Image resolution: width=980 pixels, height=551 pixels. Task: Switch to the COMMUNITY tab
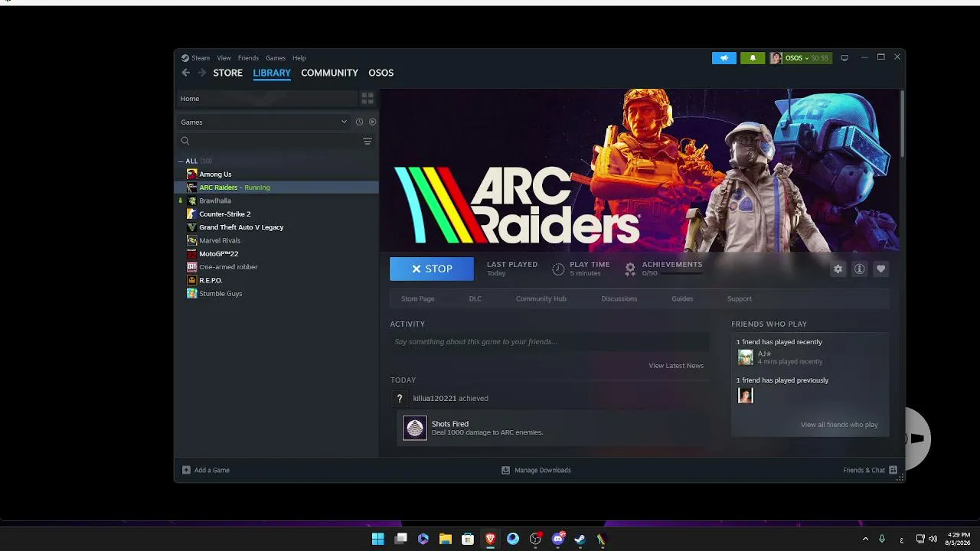tap(329, 73)
